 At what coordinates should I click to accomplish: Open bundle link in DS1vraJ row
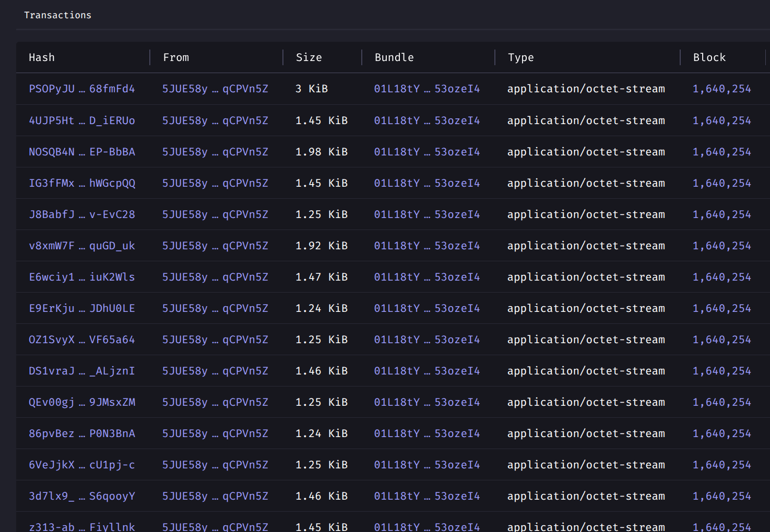click(x=427, y=371)
